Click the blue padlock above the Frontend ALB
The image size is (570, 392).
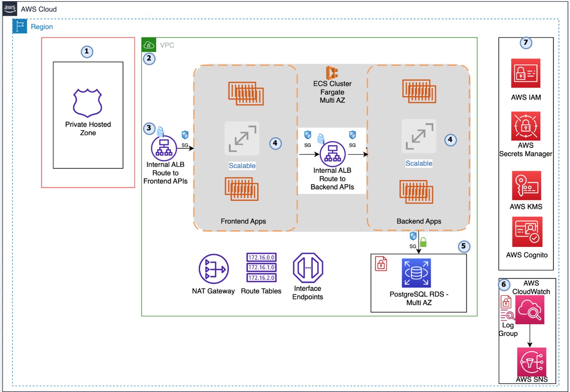[x=160, y=131]
